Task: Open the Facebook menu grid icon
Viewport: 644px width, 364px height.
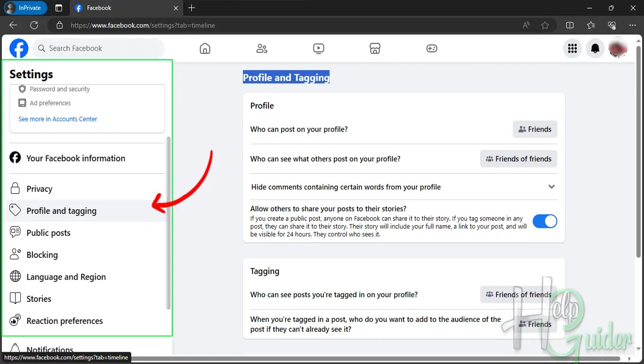Action: [x=572, y=48]
